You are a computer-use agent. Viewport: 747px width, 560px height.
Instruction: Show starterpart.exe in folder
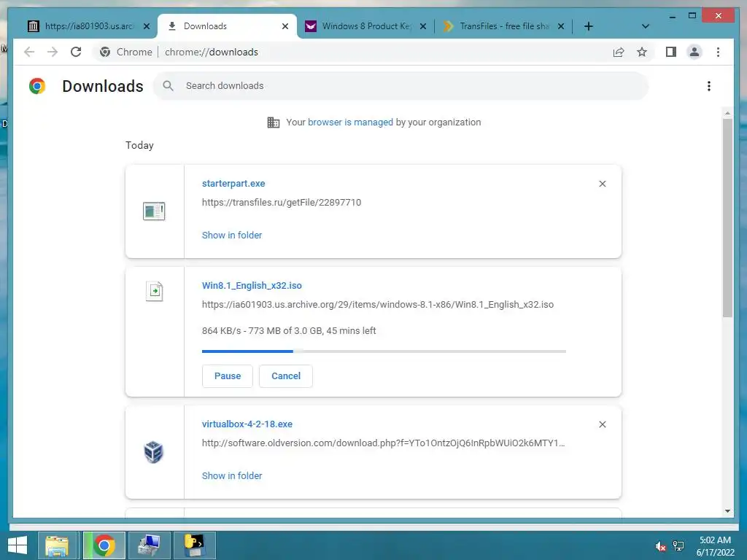[x=232, y=236]
